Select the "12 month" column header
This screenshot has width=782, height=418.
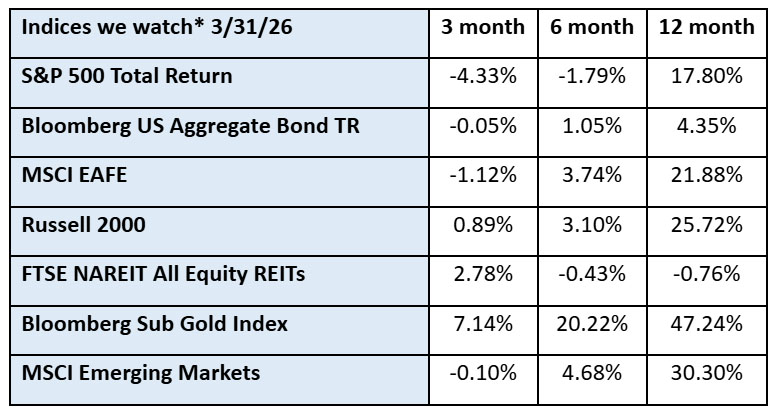pos(706,28)
